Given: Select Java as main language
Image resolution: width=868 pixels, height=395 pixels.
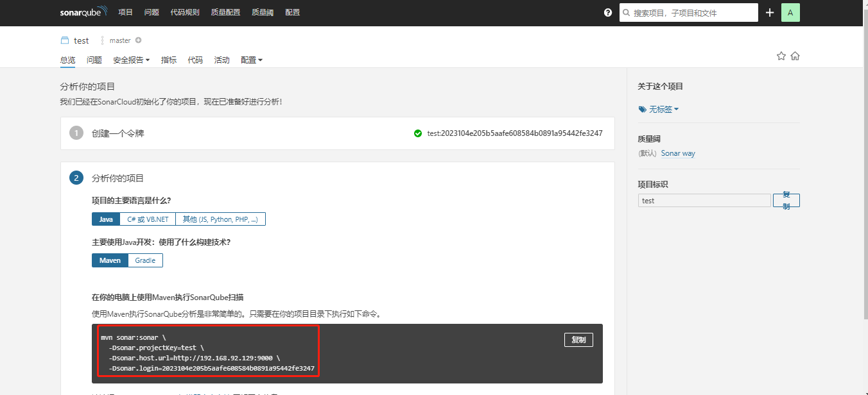Looking at the screenshot, I should 106,219.
